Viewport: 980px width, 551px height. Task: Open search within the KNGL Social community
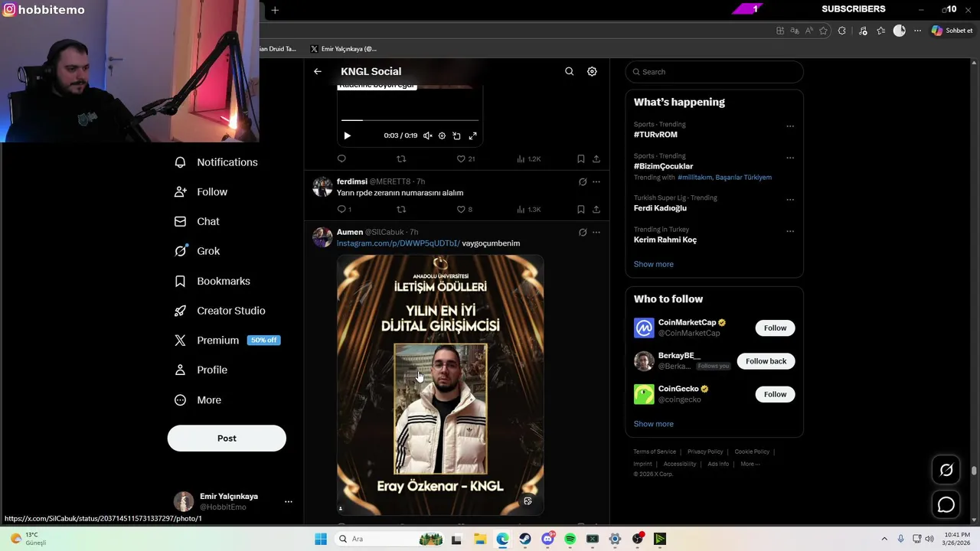[x=569, y=71]
